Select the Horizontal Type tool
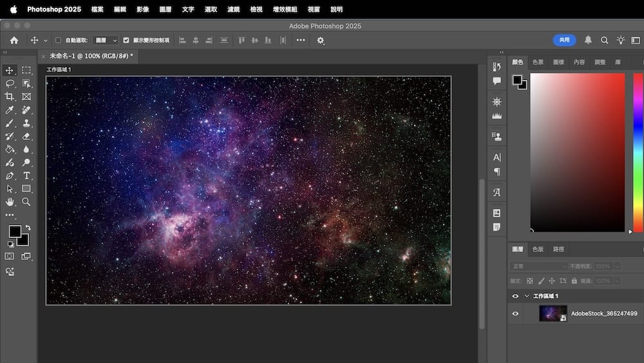Viewport: 644px width, 363px height. click(x=26, y=175)
